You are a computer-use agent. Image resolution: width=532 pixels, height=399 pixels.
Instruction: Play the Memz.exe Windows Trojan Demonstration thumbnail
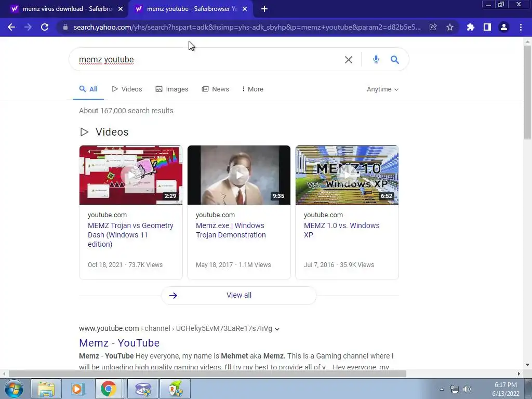239,175
